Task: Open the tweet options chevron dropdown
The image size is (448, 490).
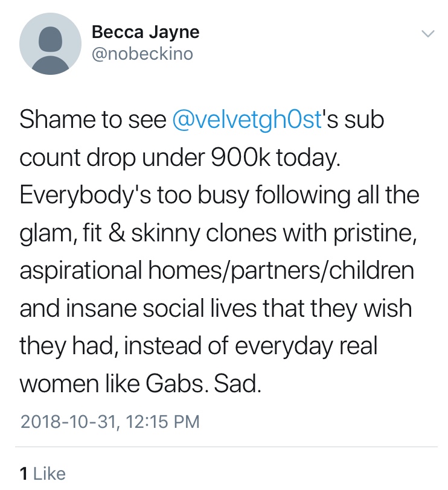Action: [x=427, y=34]
